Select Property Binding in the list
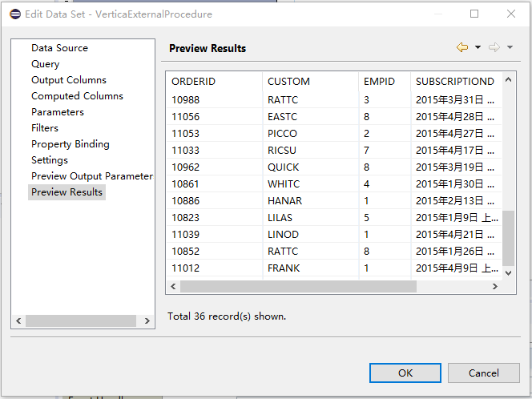This screenshot has height=399, width=532. [70, 144]
